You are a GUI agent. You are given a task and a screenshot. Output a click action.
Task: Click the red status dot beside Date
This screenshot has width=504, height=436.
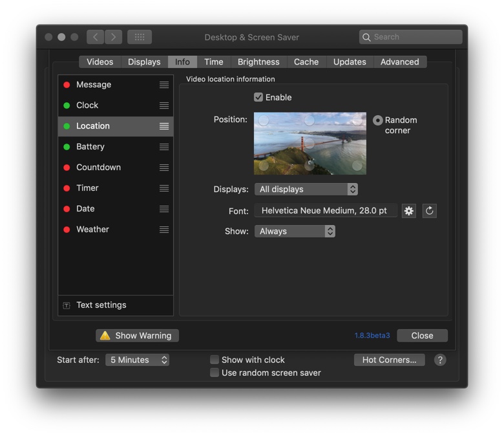(x=67, y=209)
